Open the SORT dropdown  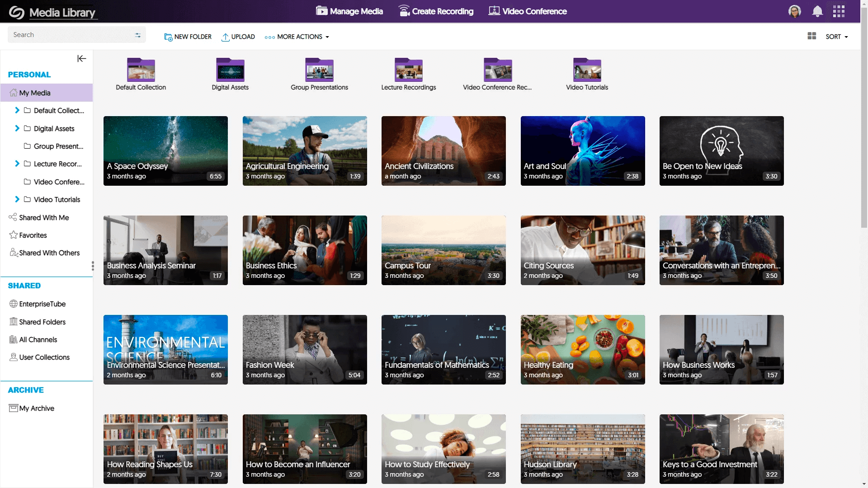pos(837,37)
